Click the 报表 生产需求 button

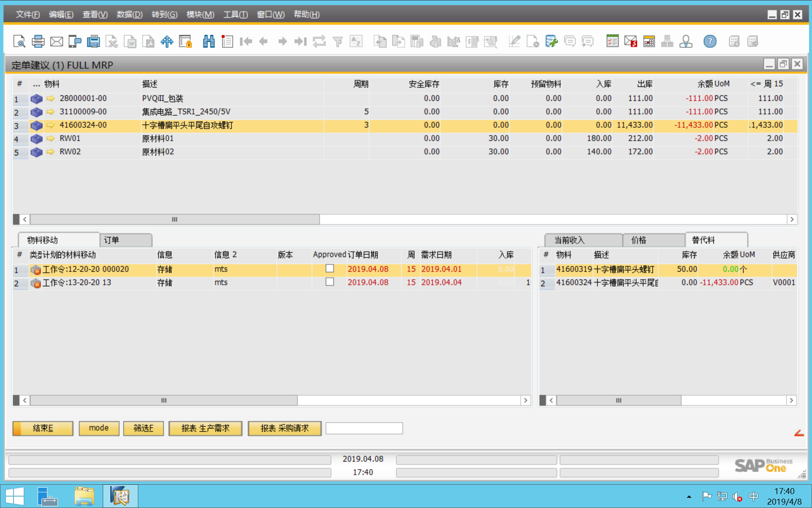click(205, 428)
